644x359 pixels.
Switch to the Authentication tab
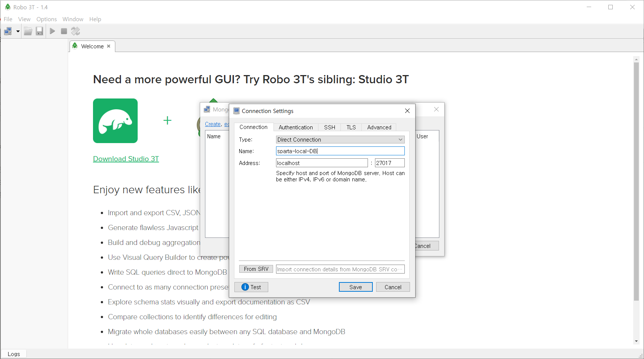coord(296,127)
